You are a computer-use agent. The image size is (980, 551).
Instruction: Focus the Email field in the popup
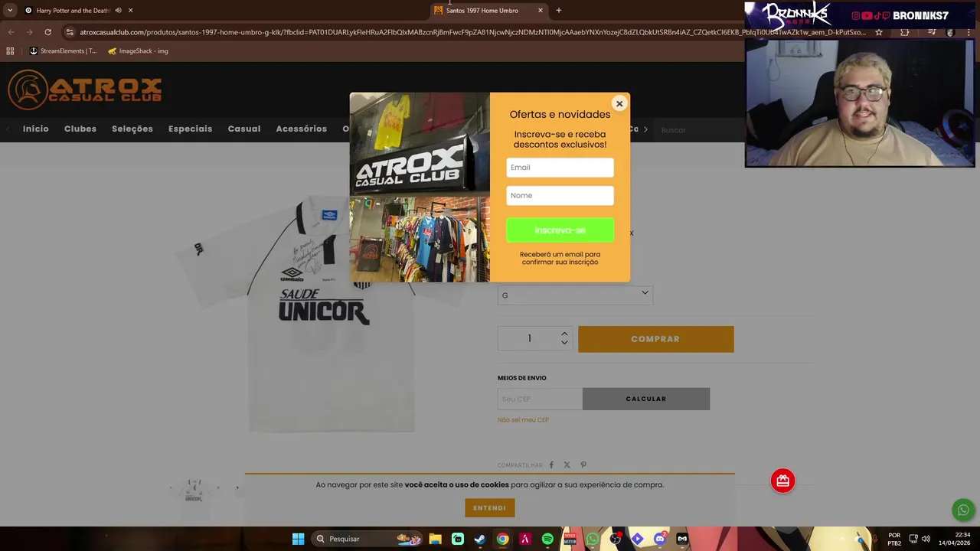coord(560,168)
